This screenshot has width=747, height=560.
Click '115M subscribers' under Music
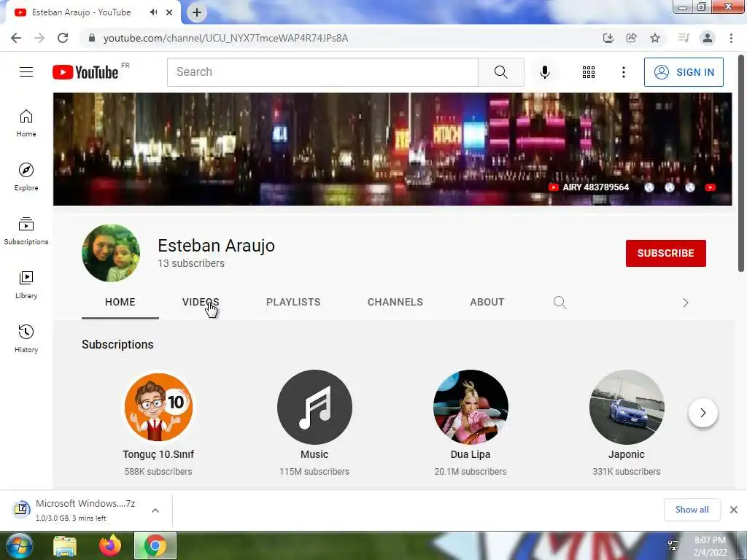pyautogui.click(x=314, y=472)
